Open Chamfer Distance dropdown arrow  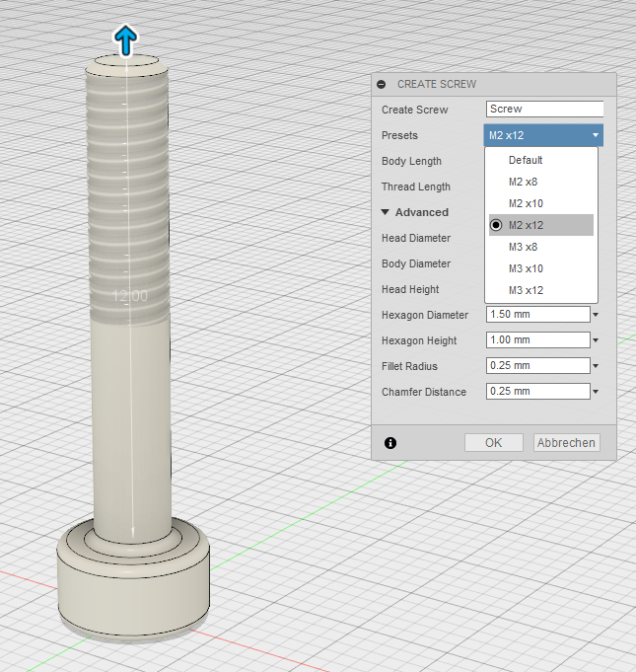point(596,392)
